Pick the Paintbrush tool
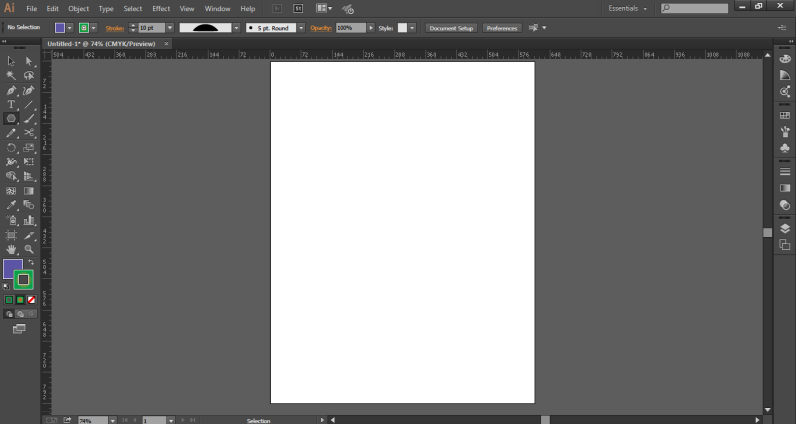The image size is (796, 424). point(29,118)
